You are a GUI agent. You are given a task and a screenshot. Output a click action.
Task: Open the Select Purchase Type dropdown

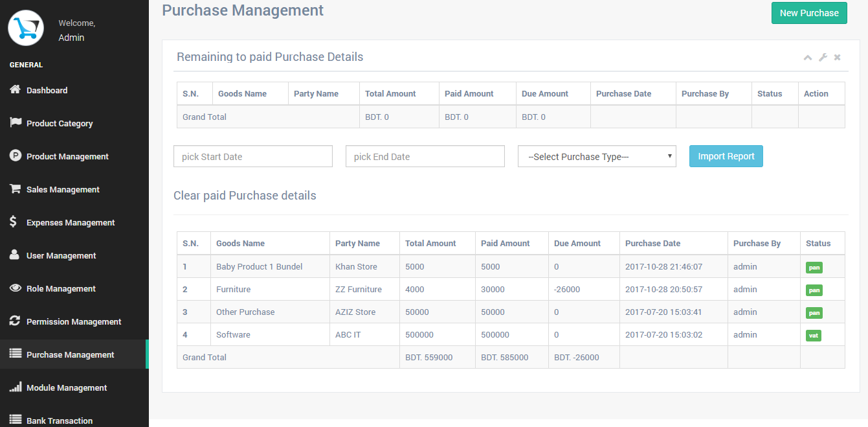[x=597, y=156]
